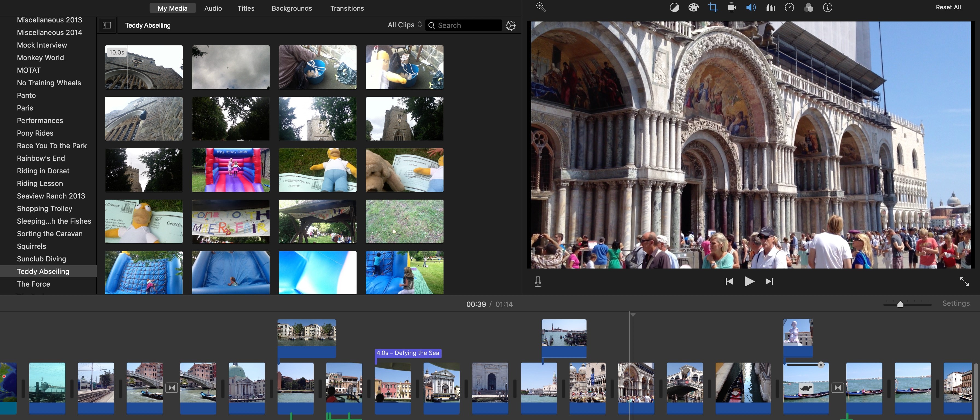Open the All Clips filter dropdown
The image size is (980, 420).
click(404, 25)
